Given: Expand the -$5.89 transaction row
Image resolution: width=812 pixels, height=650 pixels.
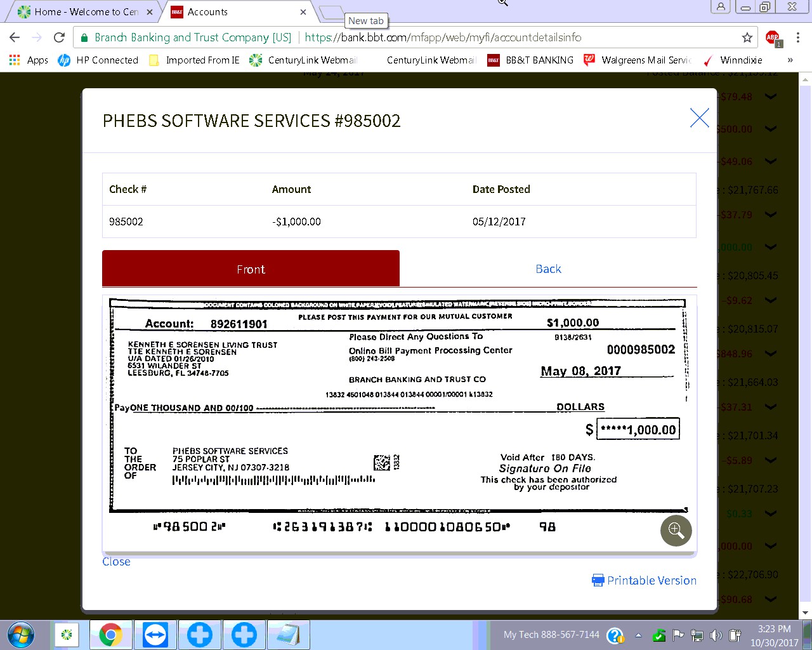Looking at the screenshot, I should (771, 460).
